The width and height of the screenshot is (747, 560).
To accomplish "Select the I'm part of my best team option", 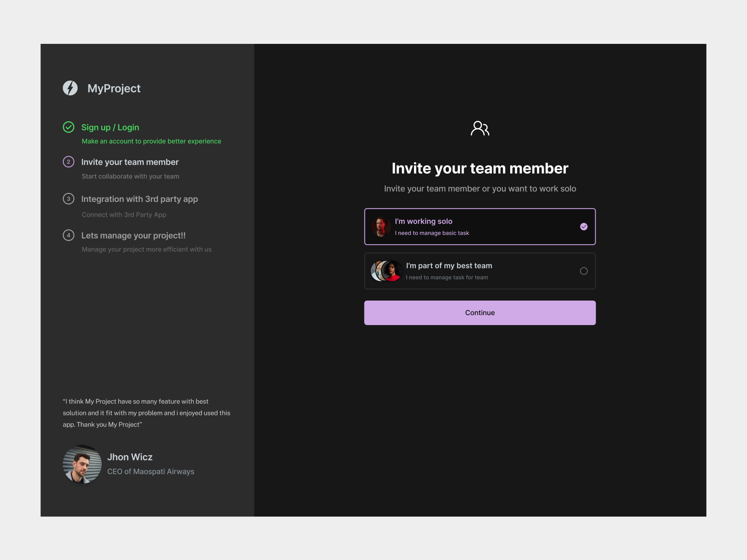I will pyautogui.click(x=480, y=271).
